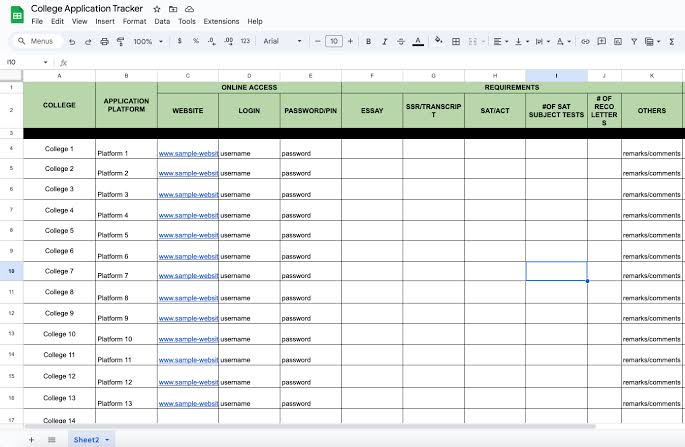Open the College 5 website link

pos(188,235)
